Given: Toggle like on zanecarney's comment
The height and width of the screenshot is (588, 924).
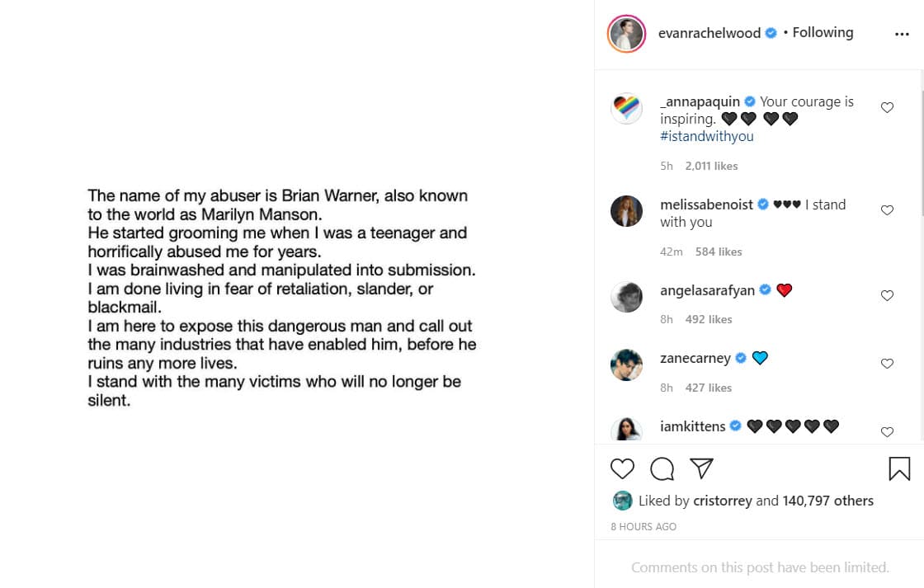Looking at the screenshot, I should tap(887, 363).
